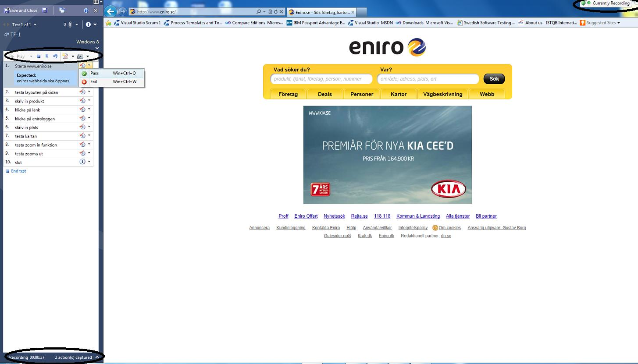The width and height of the screenshot is (638, 364).
Task: Click the KIA Cee'd advertisement banner
Action: (x=388, y=155)
